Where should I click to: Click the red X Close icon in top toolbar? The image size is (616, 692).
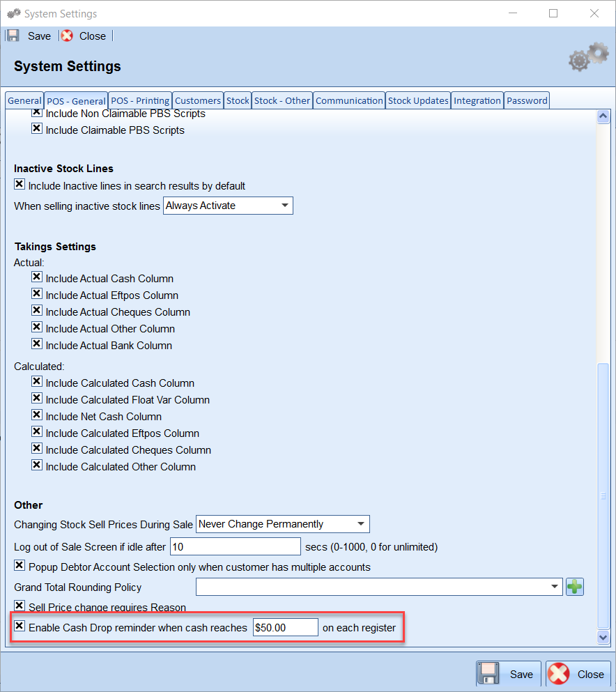(x=67, y=36)
